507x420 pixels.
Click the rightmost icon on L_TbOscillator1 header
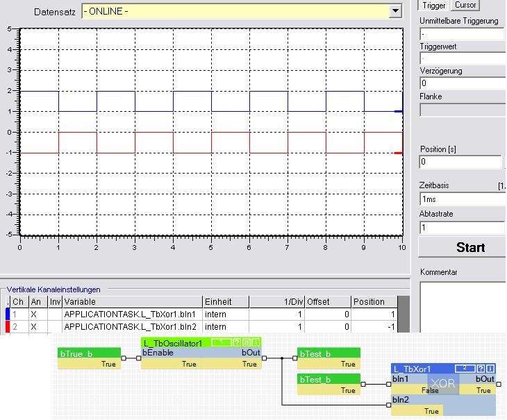pos(256,343)
